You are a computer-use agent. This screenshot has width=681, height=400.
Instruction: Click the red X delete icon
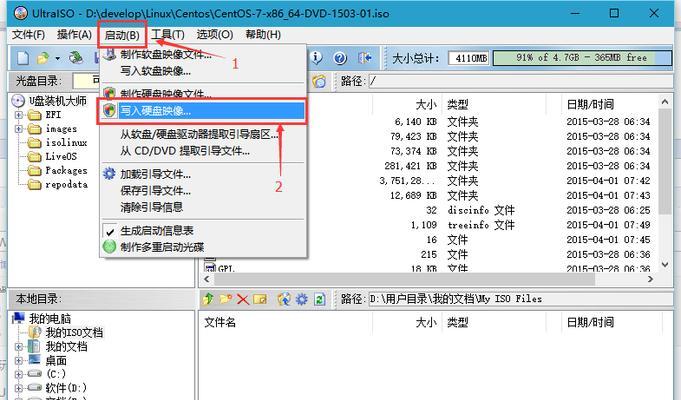point(243,299)
